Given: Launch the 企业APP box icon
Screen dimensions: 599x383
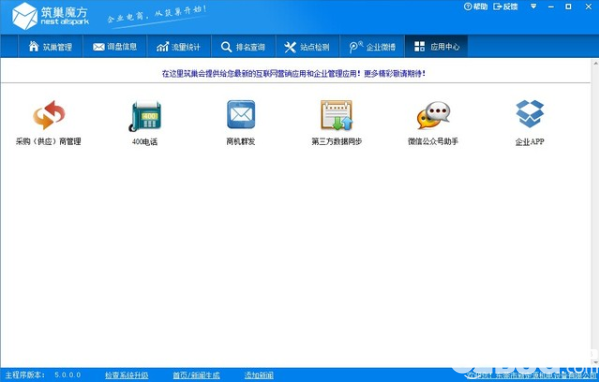Looking at the screenshot, I should coord(529,114).
